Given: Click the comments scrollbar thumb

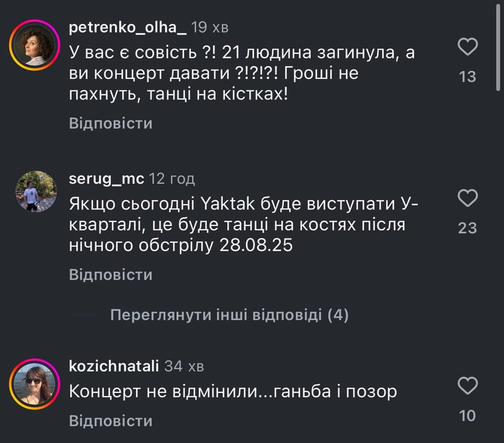Looking at the screenshot, I should pyautogui.click(x=499, y=46).
